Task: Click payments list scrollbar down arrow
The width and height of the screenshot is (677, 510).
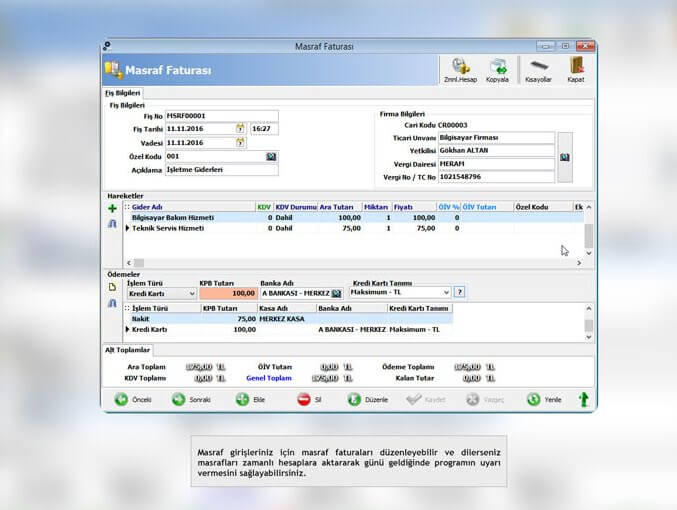Action: [x=589, y=337]
